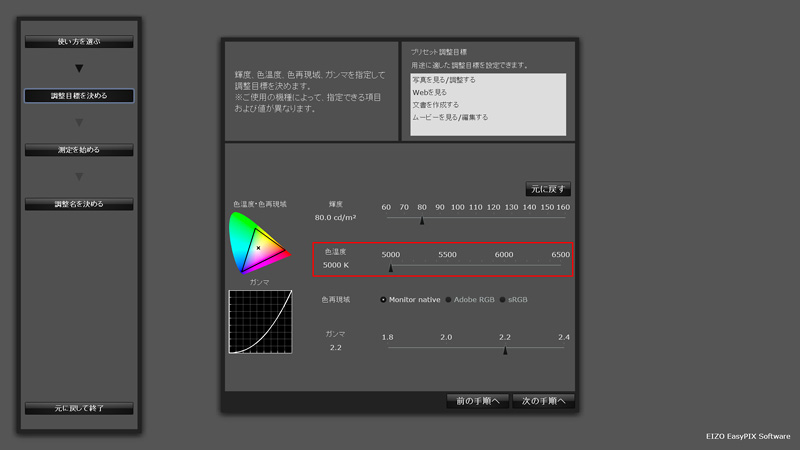The height and width of the screenshot is (450, 800).
Task: Go to previous step 前の手順へ
Action: coord(477,401)
